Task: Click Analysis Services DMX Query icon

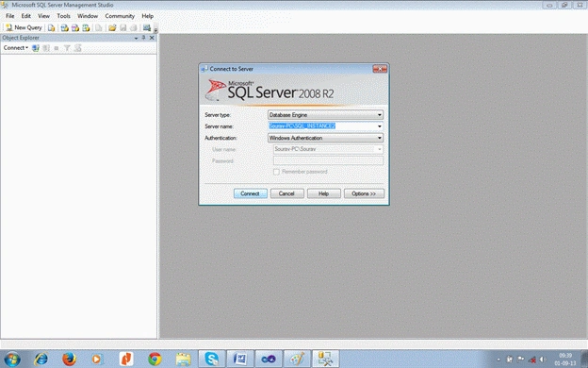Action: coord(75,27)
